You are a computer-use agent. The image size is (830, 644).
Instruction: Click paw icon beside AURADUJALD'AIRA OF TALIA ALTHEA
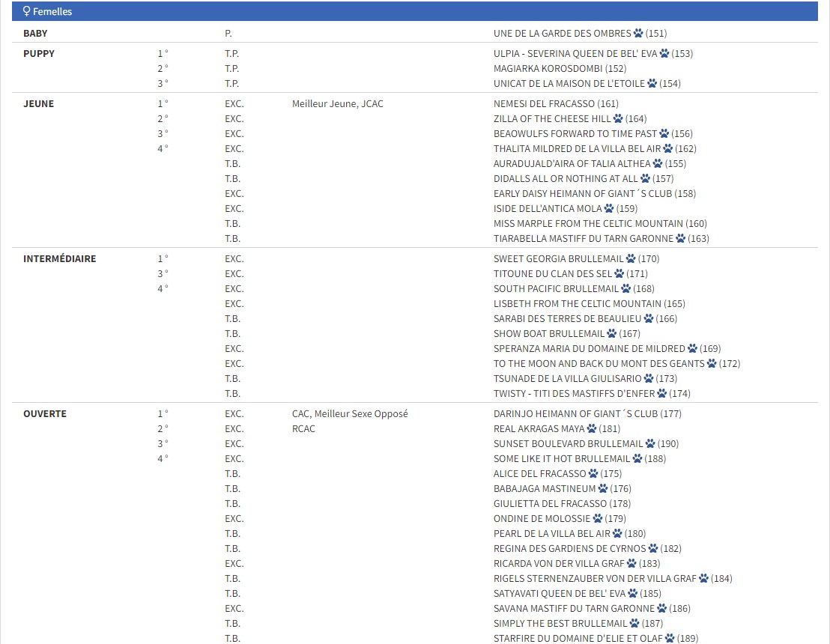coord(658,163)
